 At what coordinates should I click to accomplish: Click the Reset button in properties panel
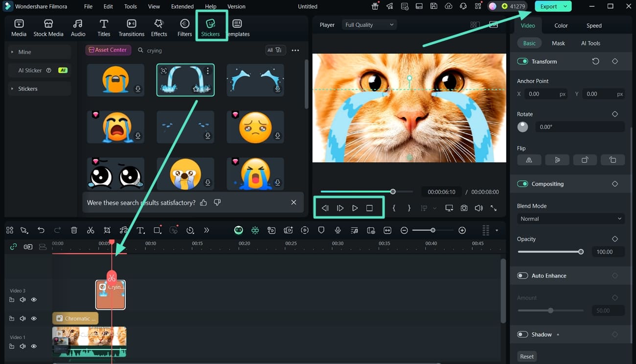click(x=527, y=356)
